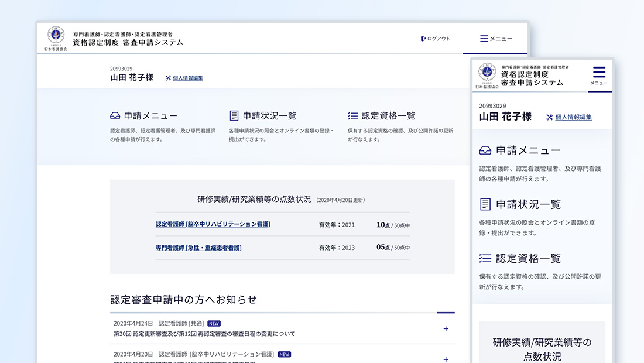
Task: Click the NEW badge on the April 24 notice
Action: (214, 323)
